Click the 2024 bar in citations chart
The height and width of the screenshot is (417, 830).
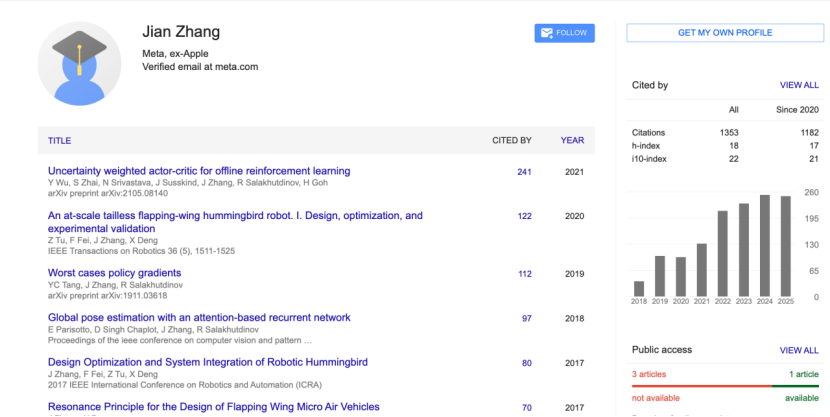click(x=765, y=245)
